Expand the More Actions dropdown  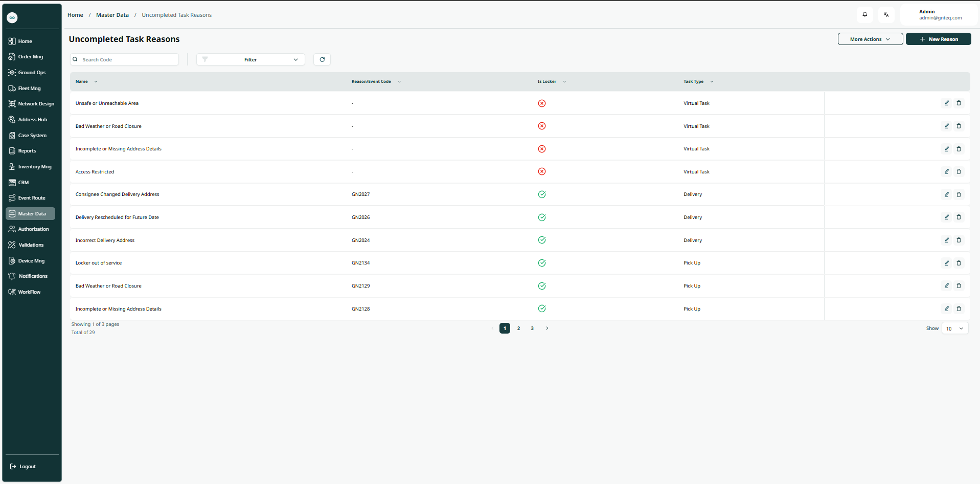click(870, 39)
